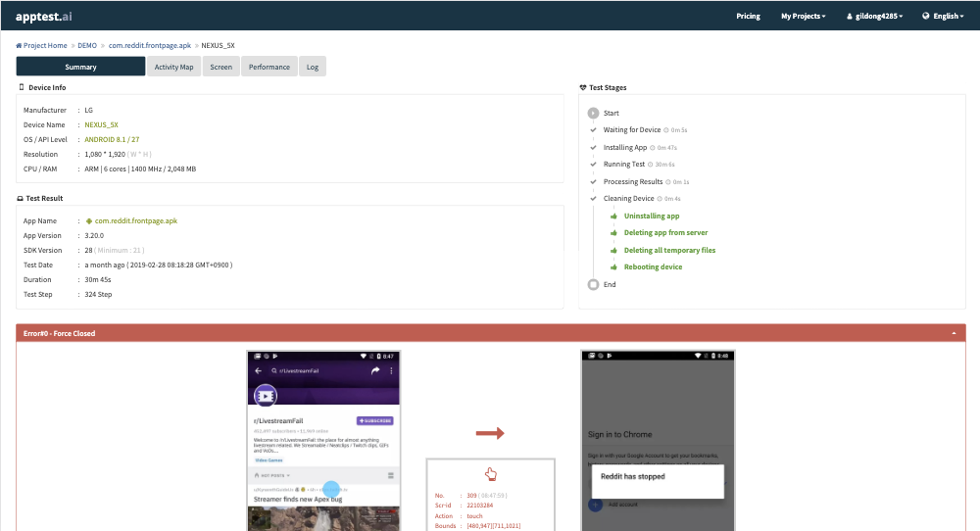Screen dimensions: 980x531
Task: Click thumbs-up icon beside Uninstalling app
Action: click(613, 217)
